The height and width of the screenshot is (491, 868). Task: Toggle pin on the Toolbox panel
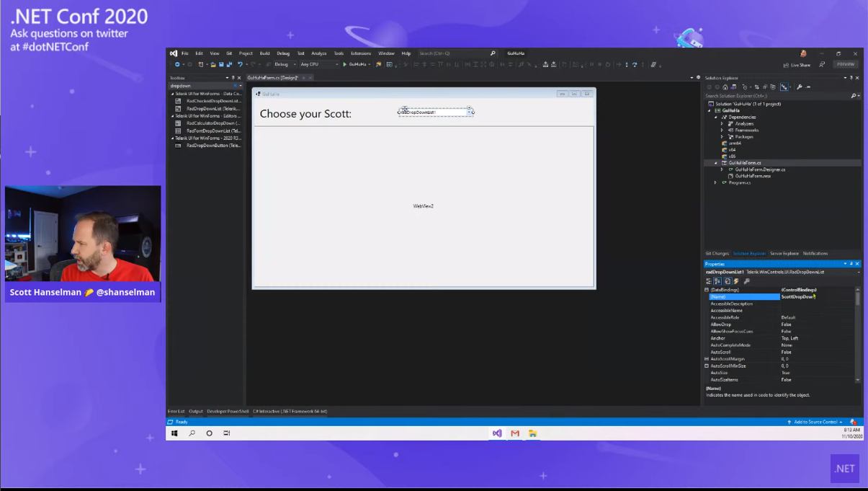[x=233, y=78]
